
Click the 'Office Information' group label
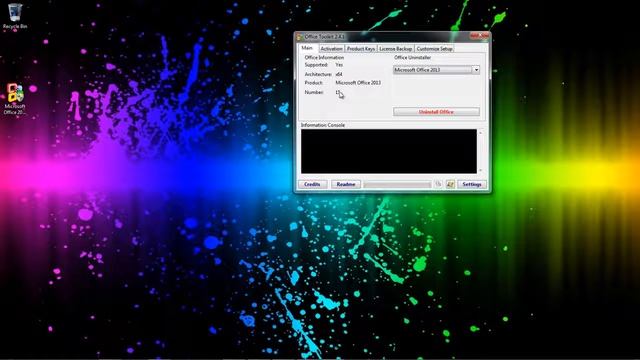(324, 58)
